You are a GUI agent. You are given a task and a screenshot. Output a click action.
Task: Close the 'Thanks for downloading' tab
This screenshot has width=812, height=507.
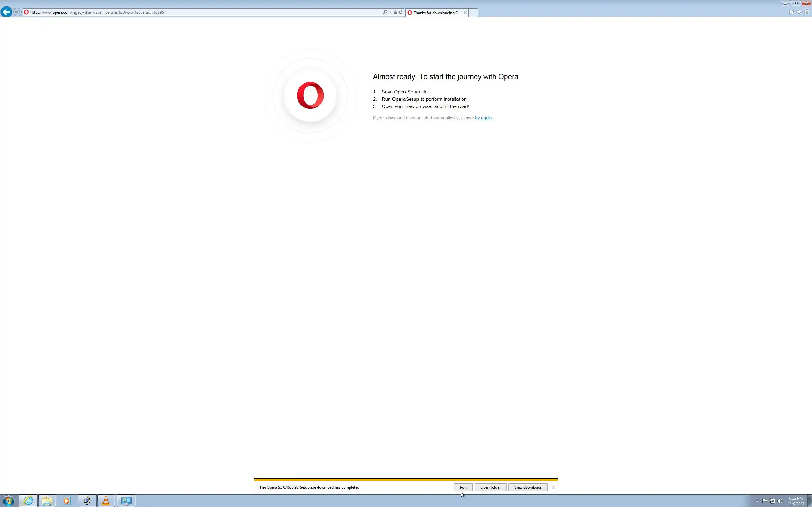(x=465, y=13)
